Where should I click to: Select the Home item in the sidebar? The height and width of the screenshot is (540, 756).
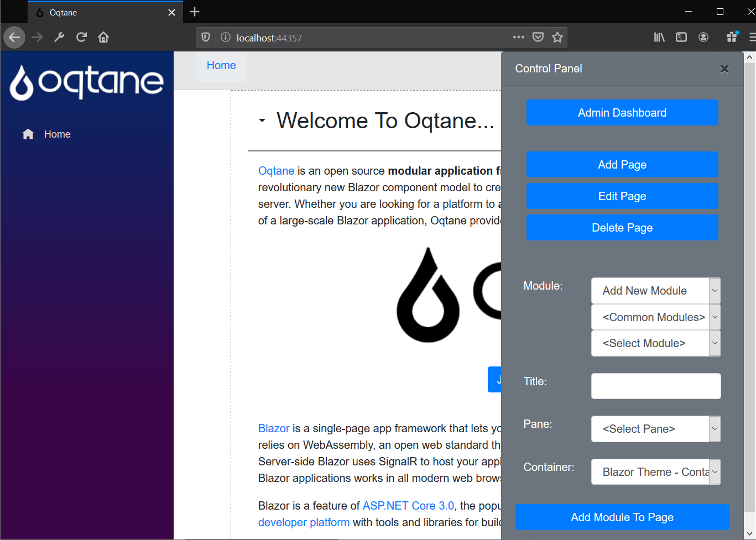pyautogui.click(x=57, y=134)
